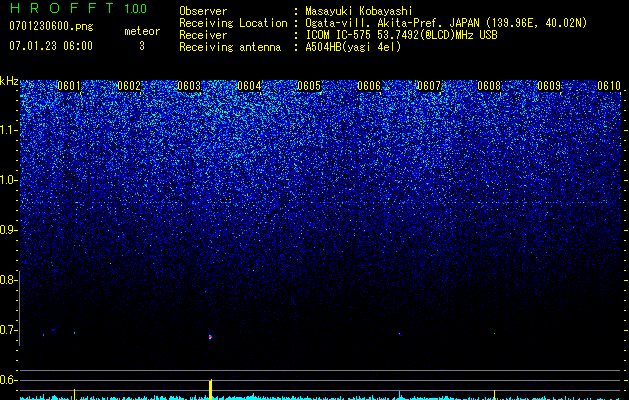Click the 0605 time marker
629x400 pixels.
point(309,86)
